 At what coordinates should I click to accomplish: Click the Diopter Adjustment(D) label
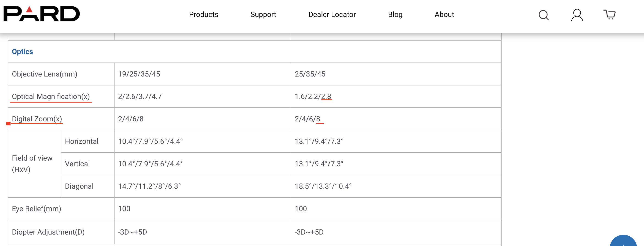[48, 232]
